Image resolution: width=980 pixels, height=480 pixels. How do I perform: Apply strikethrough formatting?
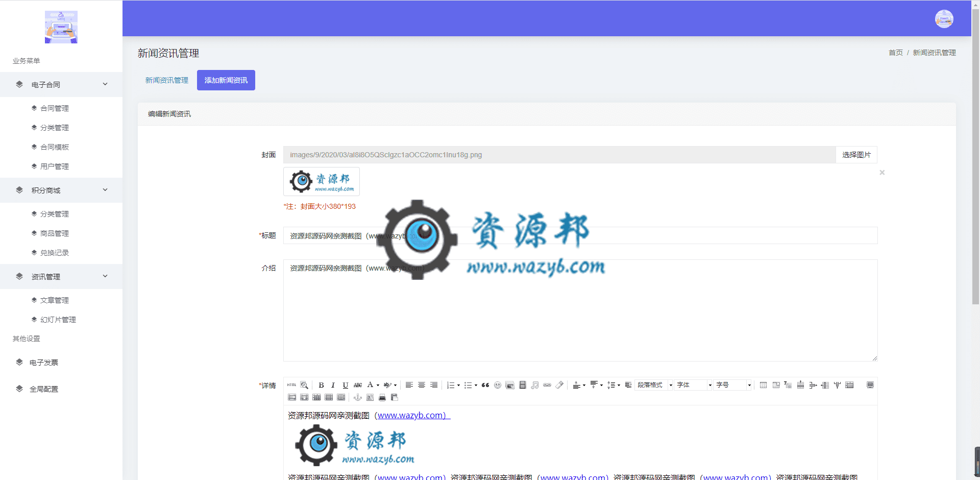(x=358, y=385)
